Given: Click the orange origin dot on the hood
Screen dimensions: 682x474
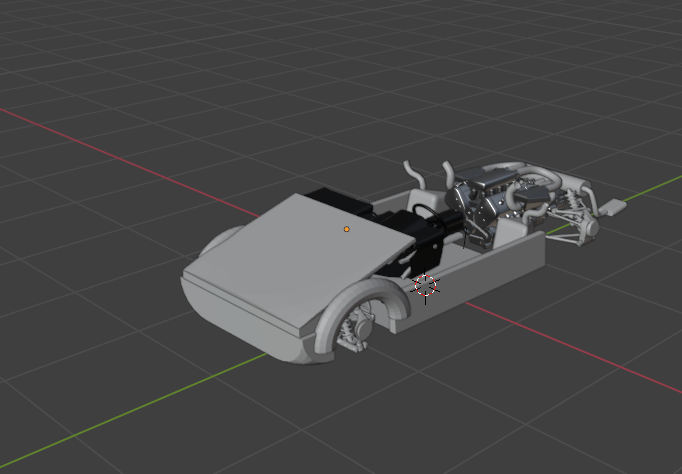Looking at the screenshot, I should tap(347, 229).
